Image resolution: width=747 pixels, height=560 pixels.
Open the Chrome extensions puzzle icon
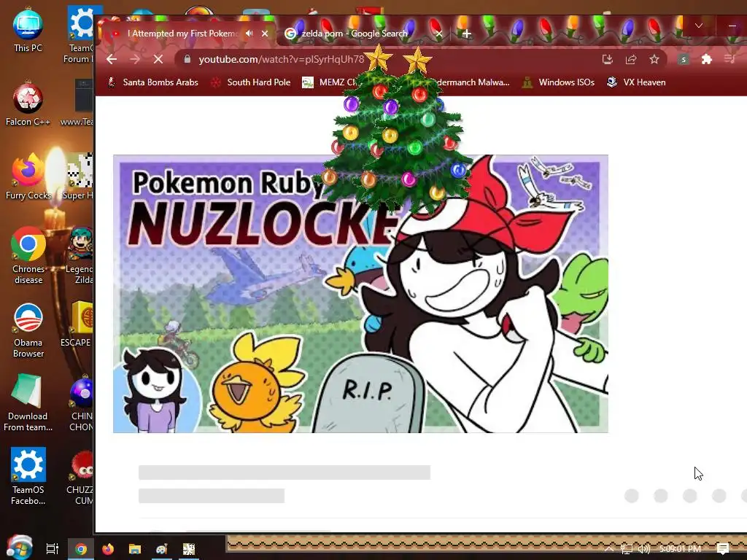pyautogui.click(x=706, y=59)
